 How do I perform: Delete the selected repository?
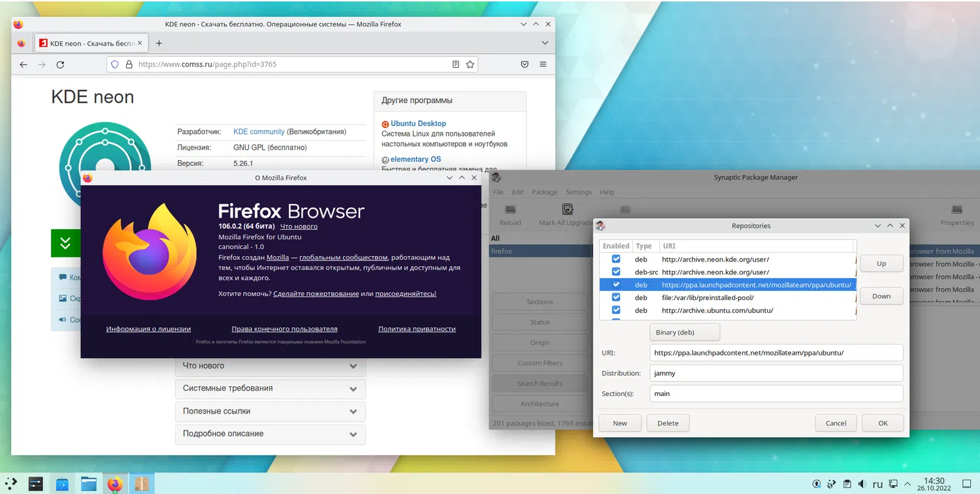[x=668, y=423]
